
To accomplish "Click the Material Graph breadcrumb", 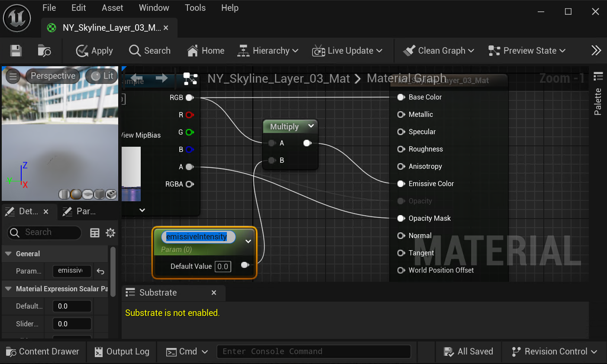I will 406,78.
